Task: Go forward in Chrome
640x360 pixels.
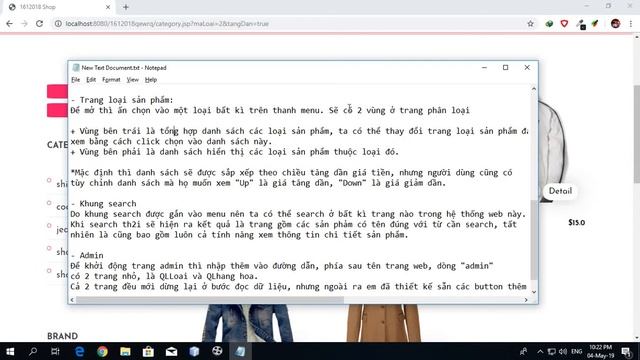Action: pos(24,24)
